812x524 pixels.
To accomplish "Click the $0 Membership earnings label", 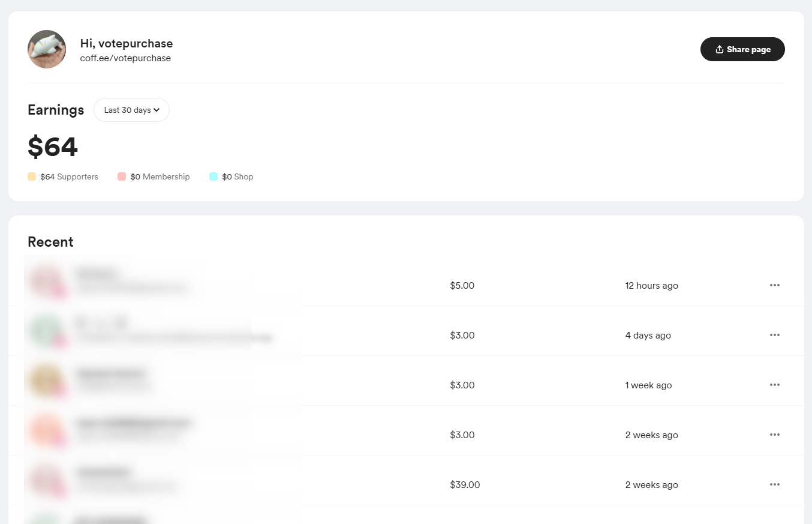I will tap(160, 176).
